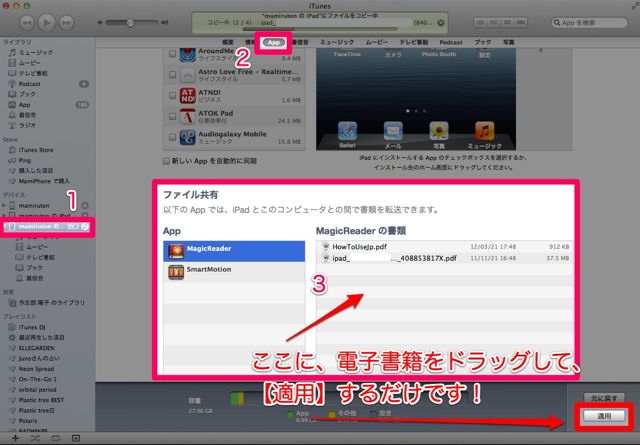Expand the mamiruton の iPad device
This screenshot has width=640, height=445.
tap(4, 216)
